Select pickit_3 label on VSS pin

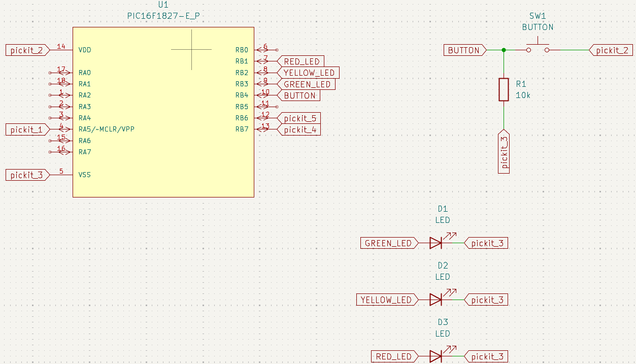[x=28, y=175]
